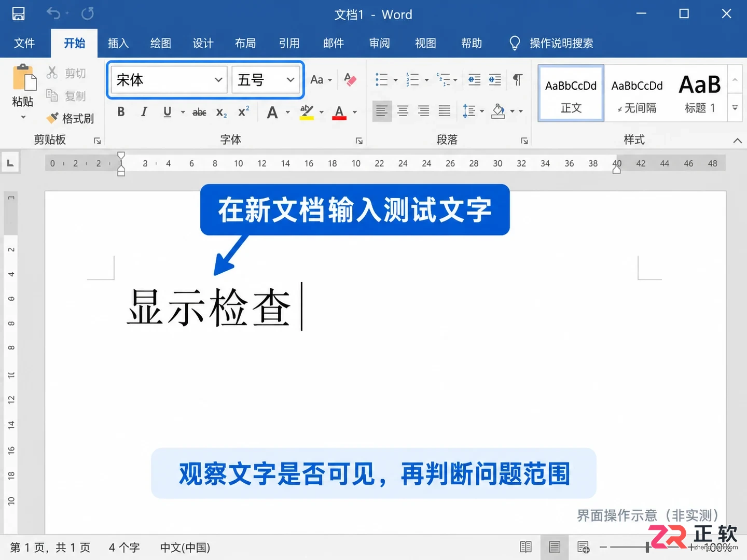The height and width of the screenshot is (560, 747).
Task: Open the 宋体 font name dropdown
Action: click(x=218, y=80)
